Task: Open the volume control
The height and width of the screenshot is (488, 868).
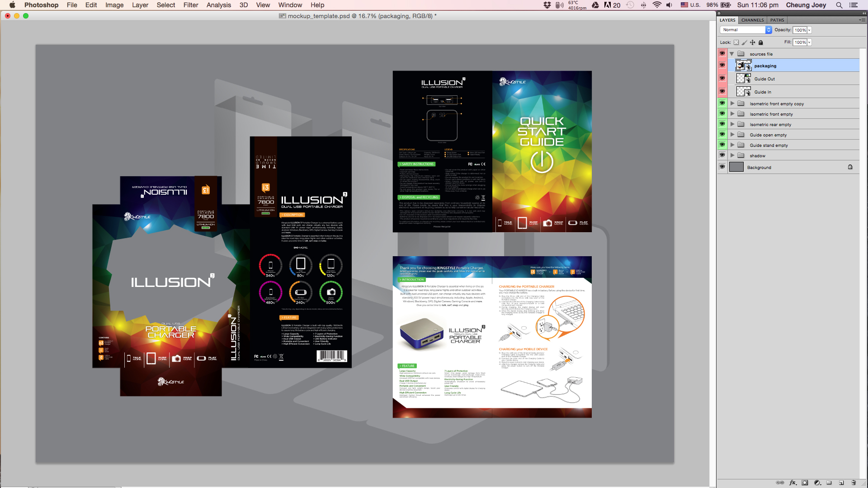Action: pos(669,5)
